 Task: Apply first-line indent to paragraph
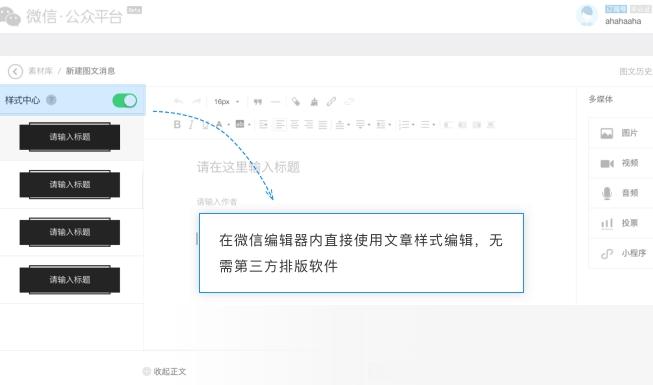[263, 125]
